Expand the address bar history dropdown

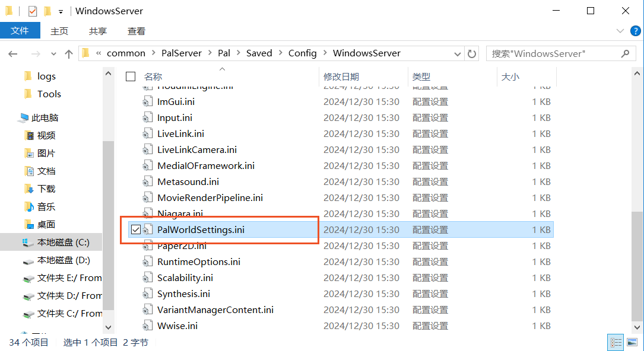(457, 54)
